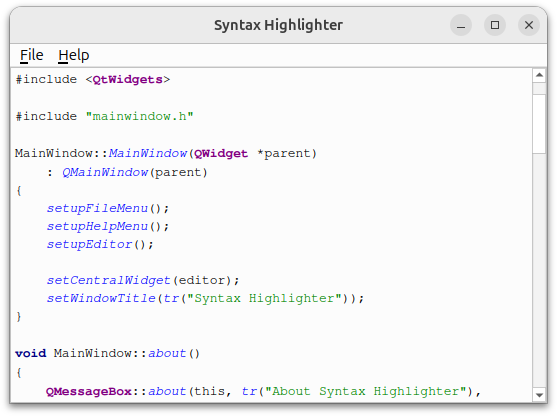
Task: Click the scrollbar up arrow
Action: [539, 75]
